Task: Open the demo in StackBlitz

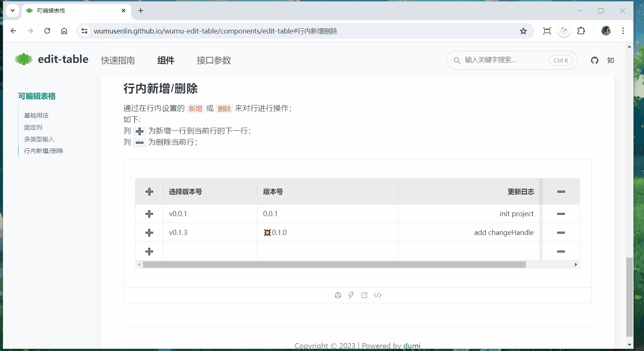Action: pos(350,295)
